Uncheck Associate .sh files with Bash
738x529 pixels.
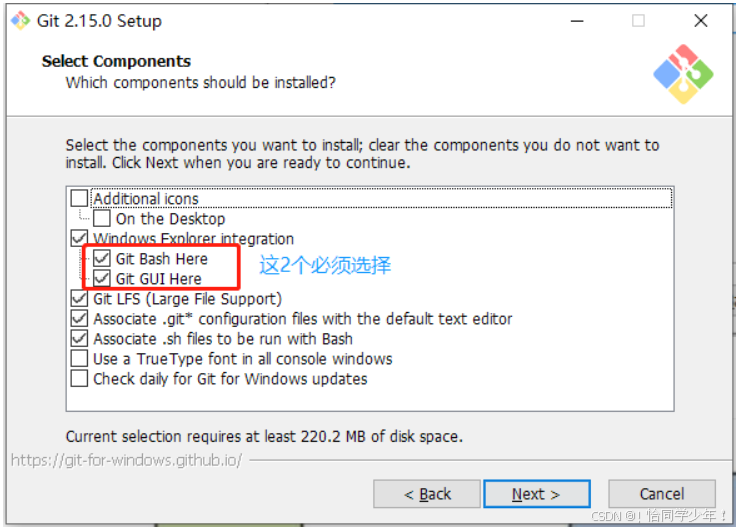pyautogui.click(x=79, y=338)
